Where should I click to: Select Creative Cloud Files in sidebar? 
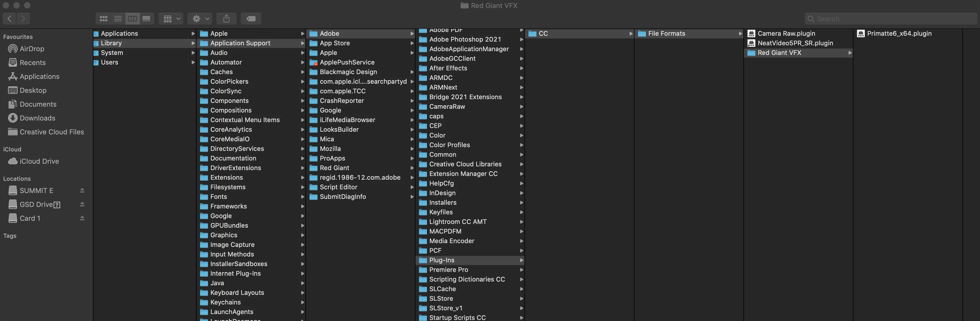pyautogui.click(x=51, y=132)
